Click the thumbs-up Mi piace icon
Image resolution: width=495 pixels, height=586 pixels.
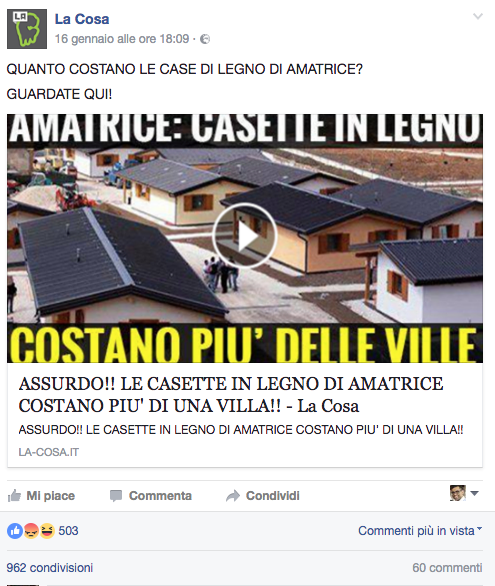click(14, 496)
